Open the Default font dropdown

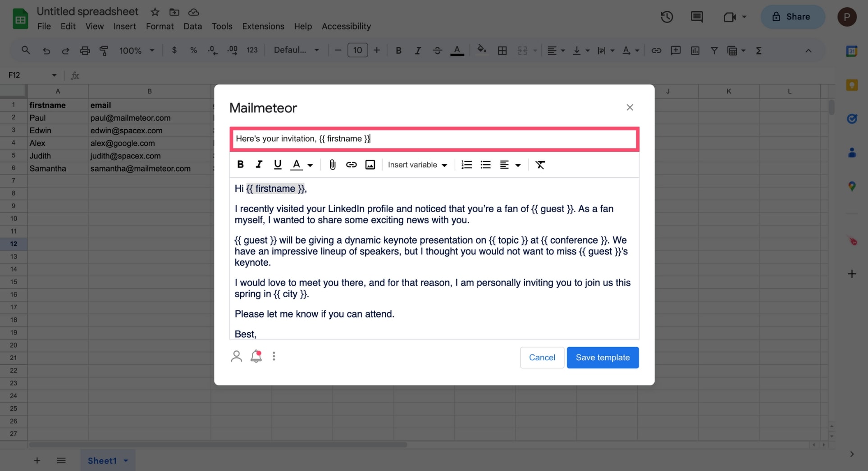pyautogui.click(x=297, y=50)
